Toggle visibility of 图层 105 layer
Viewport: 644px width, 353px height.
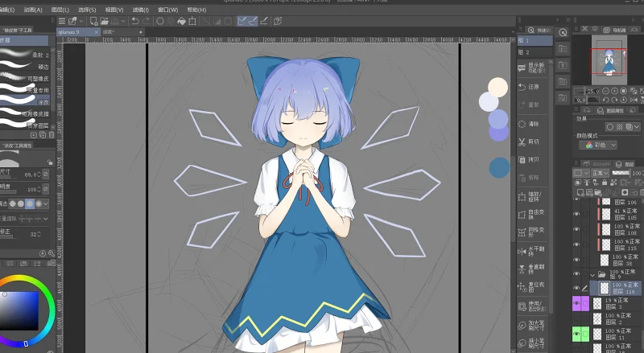coord(576,214)
